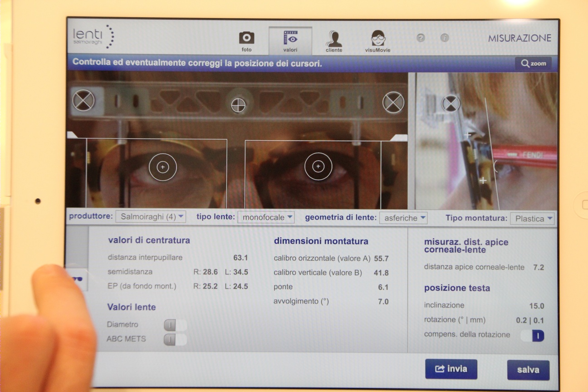Open the cliente tab
Screen dimensions: 588x392
[334, 41]
